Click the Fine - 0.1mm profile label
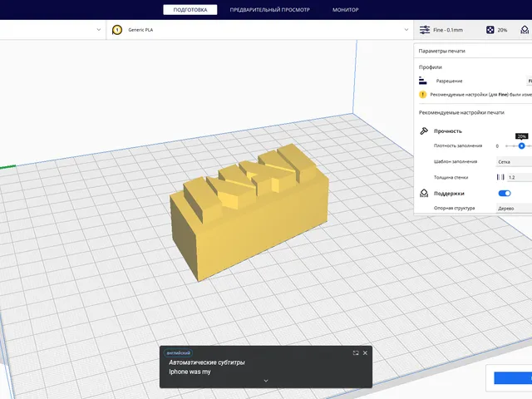 448,30
